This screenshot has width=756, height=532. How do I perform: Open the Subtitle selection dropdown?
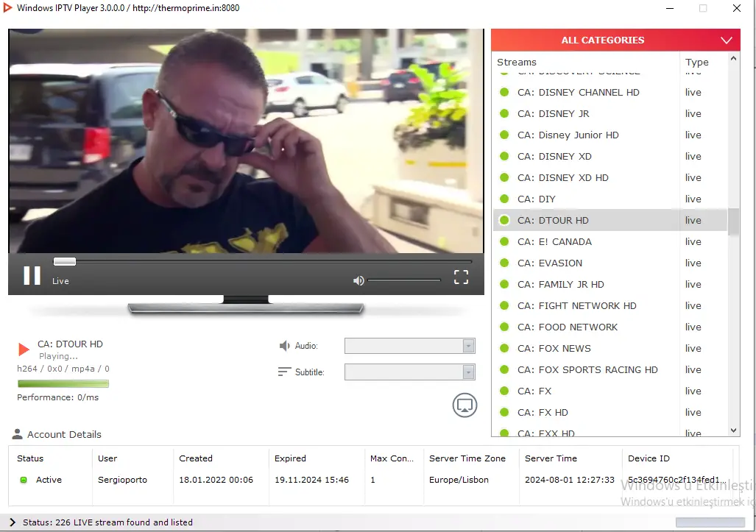point(410,372)
